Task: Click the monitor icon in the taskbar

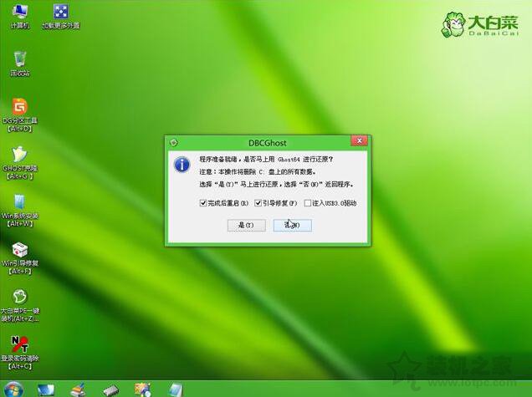Action: [45, 389]
